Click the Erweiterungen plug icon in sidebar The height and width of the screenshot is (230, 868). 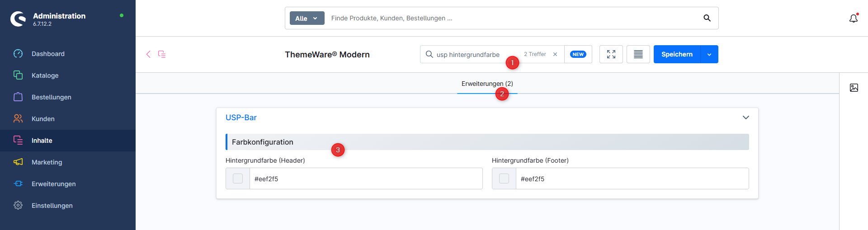coord(18,183)
